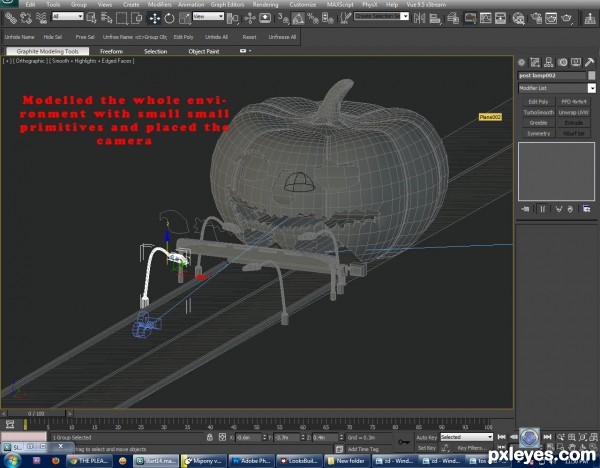
Task: Open the Select by Name icon
Action: [x=106, y=18]
